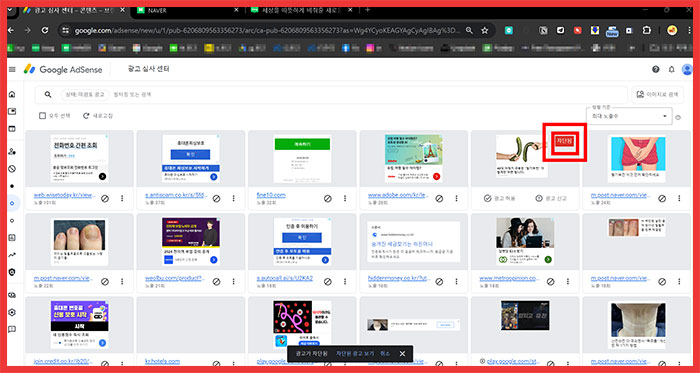Image resolution: width=700 pixels, height=373 pixels.
Task: Open the Account settings gear icon in the sidebar
Action: tap(12, 312)
